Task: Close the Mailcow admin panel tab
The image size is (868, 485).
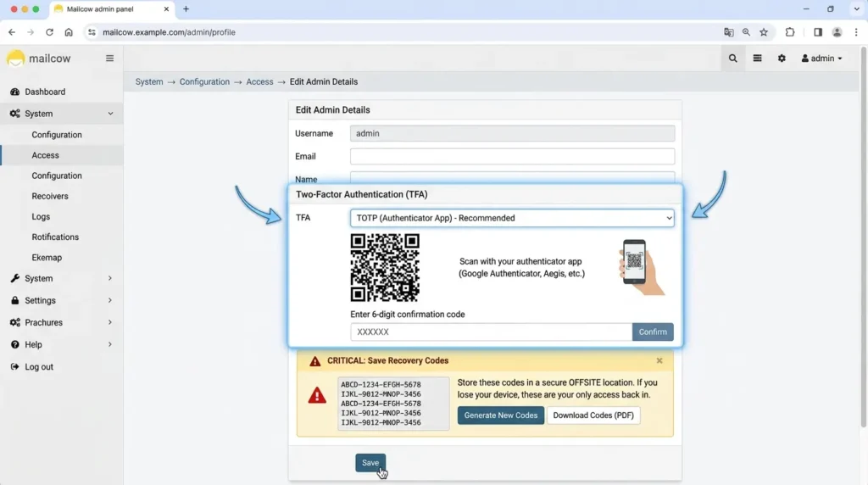Action: pyautogui.click(x=166, y=8)
